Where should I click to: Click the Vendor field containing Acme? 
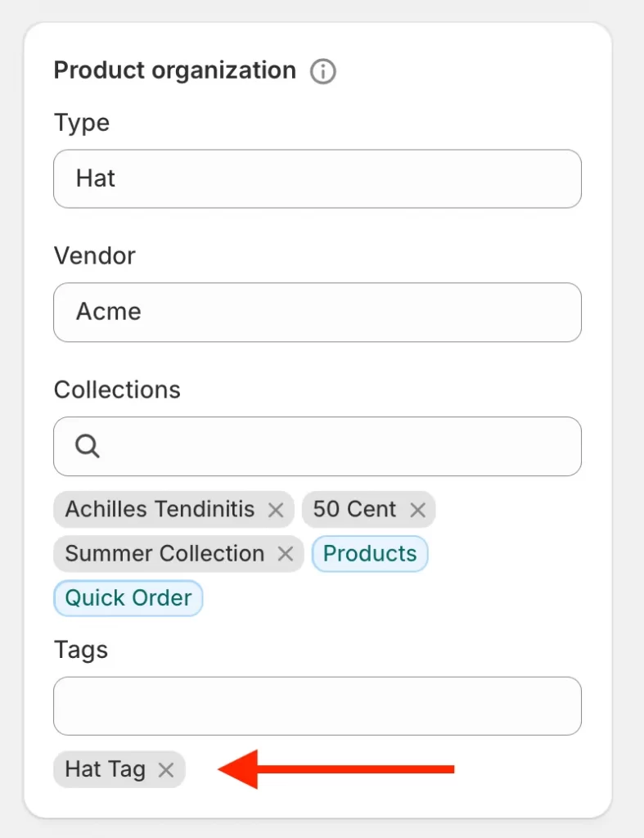[x=317, y=312]
